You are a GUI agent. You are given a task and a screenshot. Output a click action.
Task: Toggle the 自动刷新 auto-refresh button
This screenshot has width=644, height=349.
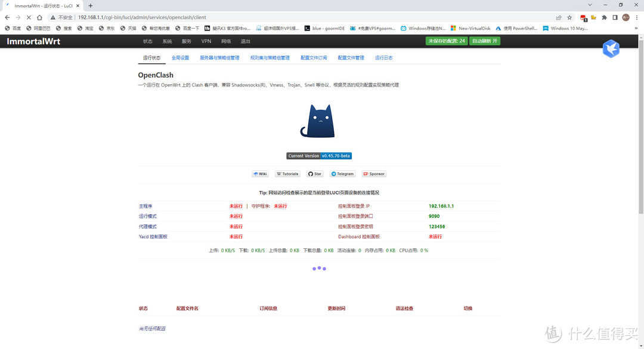coord(485,41)
